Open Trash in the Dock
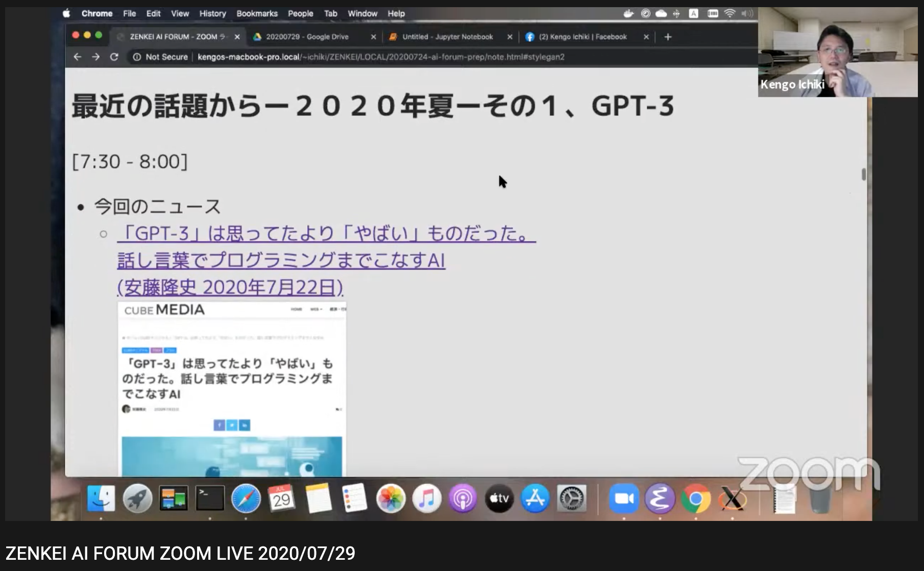The image size is (924, 571). coord(820,498)
